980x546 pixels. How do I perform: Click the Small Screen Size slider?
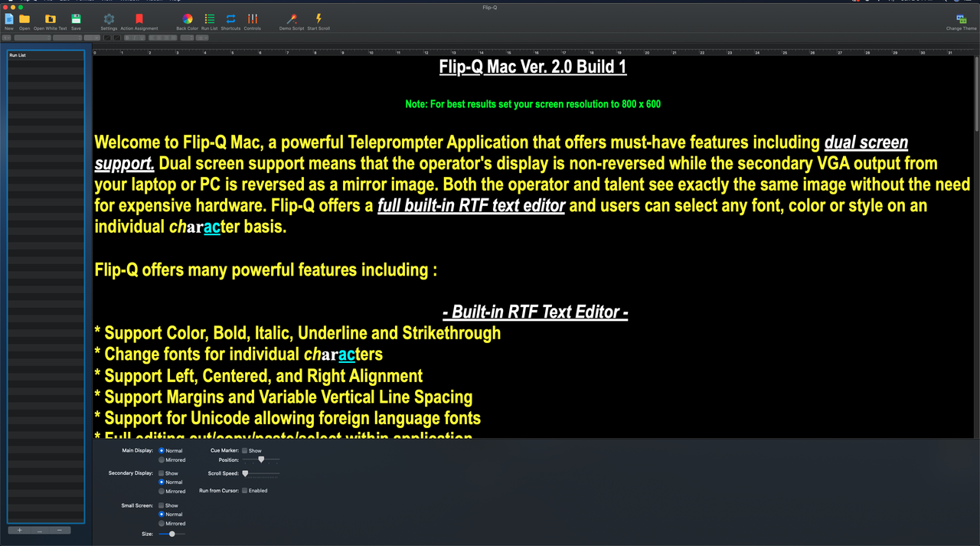(172, 534)
